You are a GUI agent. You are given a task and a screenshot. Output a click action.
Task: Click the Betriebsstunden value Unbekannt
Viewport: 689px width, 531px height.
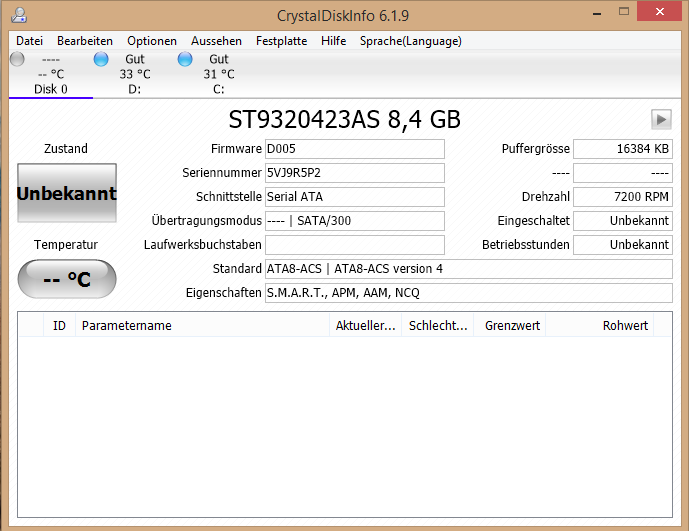point(623,245)
